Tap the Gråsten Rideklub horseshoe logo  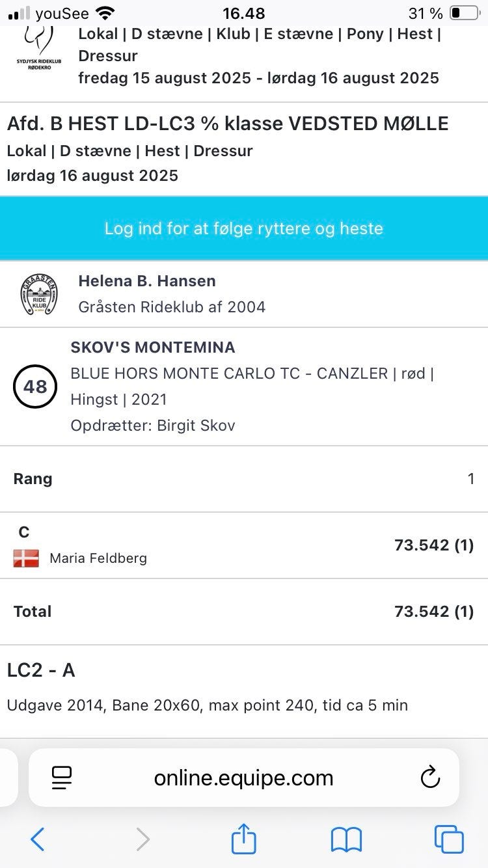click(x=39, y=295)
